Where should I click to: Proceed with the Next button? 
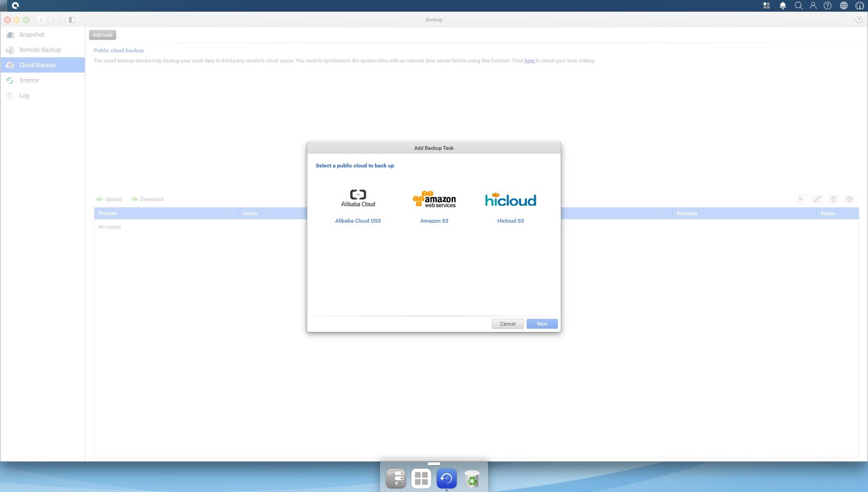click(542, 324)
